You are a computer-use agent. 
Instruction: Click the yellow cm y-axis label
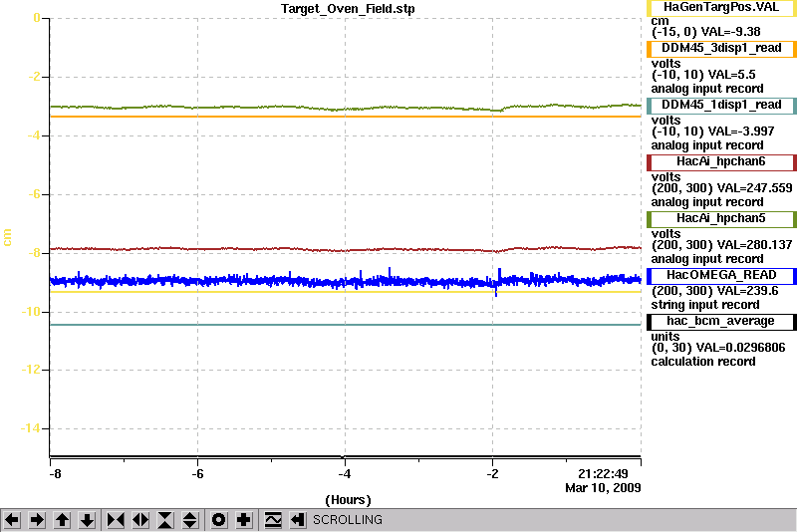point(7,237)
